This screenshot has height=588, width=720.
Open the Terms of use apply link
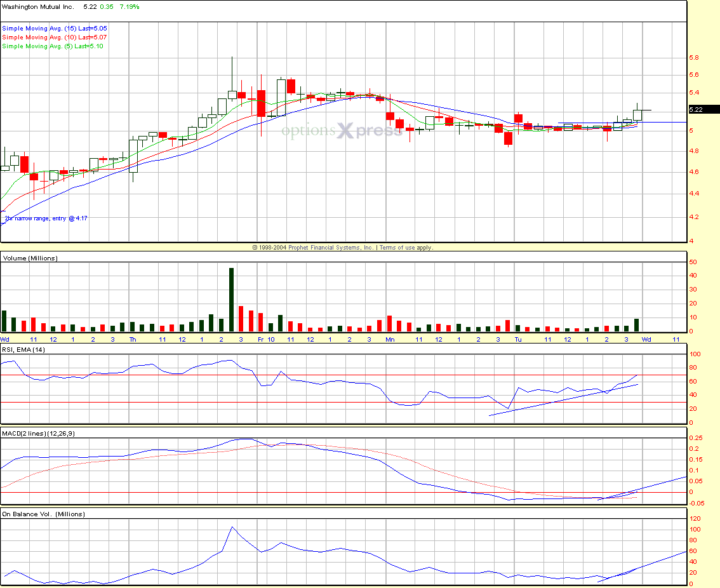406,248
